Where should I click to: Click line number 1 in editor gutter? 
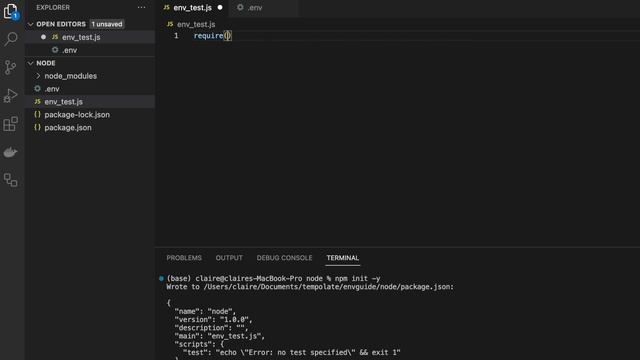pos(176,36)
